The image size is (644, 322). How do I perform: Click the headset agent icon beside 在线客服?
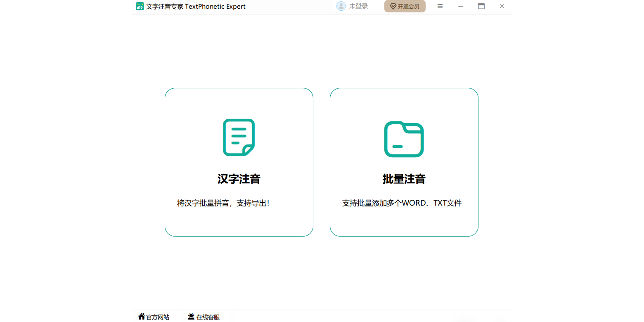point(191,317)
